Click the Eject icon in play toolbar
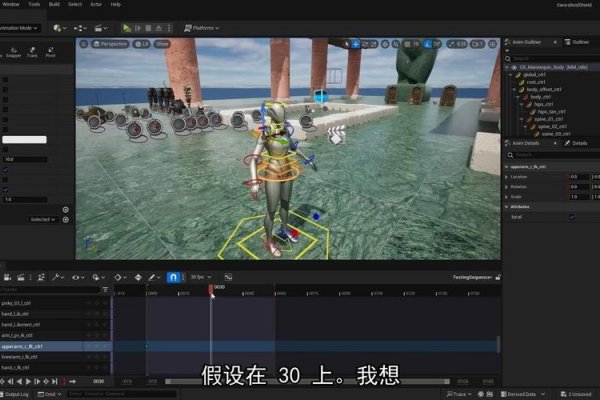600x400 pixels. 158,28
